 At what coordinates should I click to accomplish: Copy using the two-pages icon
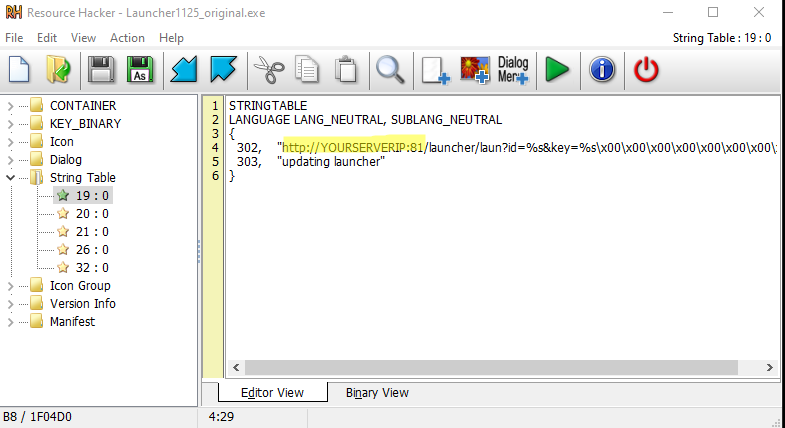click(307, 70)
